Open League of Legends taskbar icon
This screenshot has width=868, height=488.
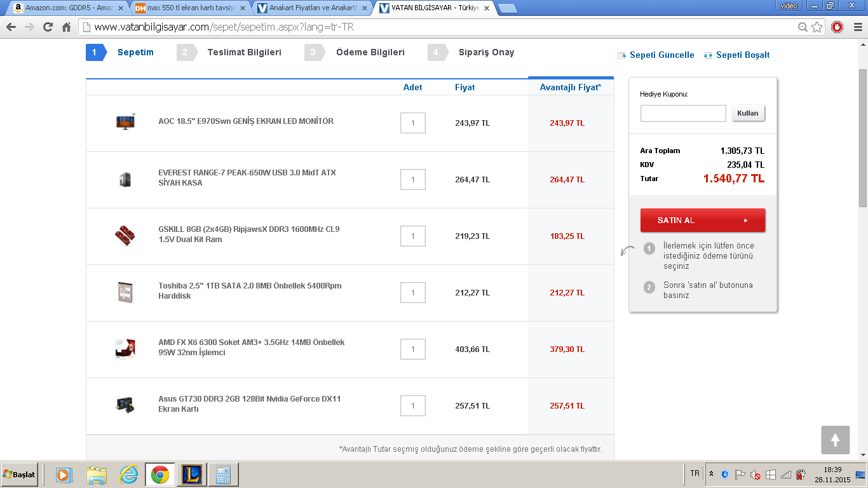191,475
